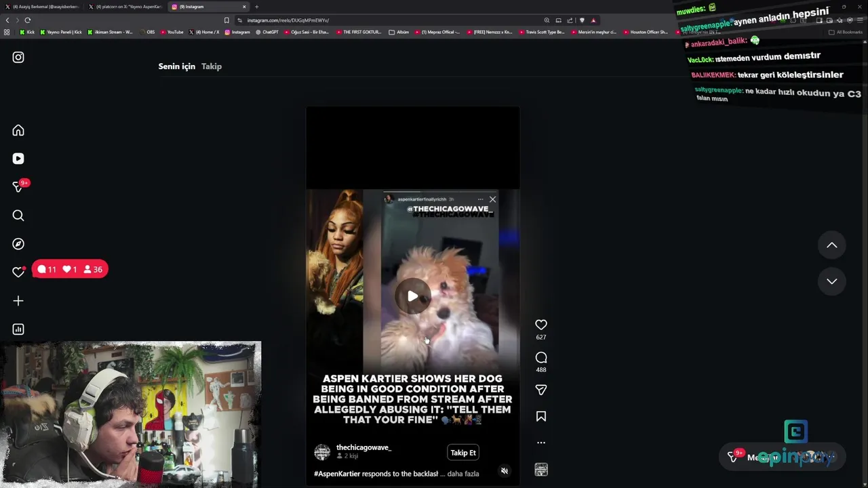Open the Instagram logo home link
The width and height of the screenshot is (868, 488).
18,58
